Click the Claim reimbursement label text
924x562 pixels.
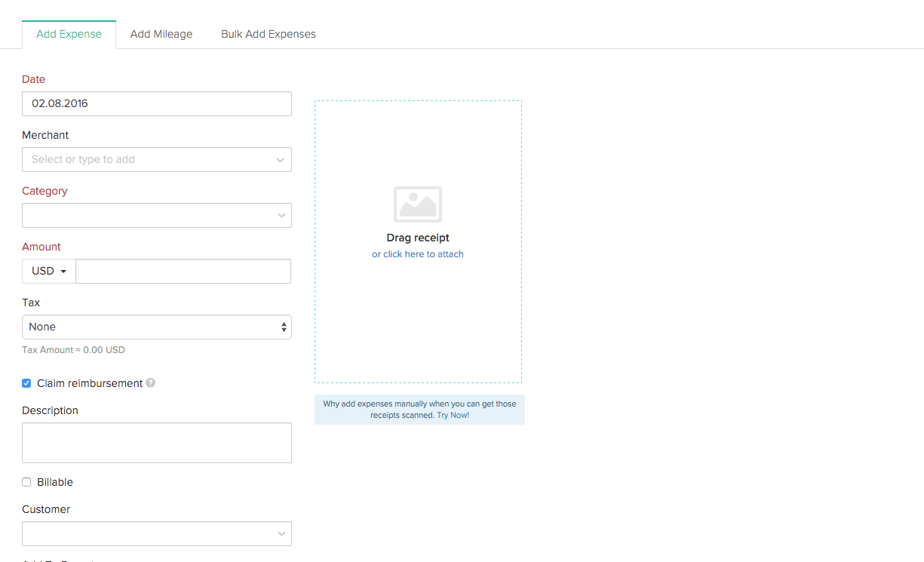pos(90,383)
